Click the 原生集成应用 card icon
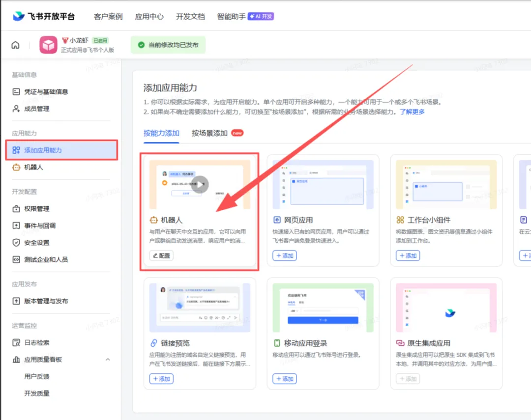Screen dimensions: 531x420 [x=400, y=343]
